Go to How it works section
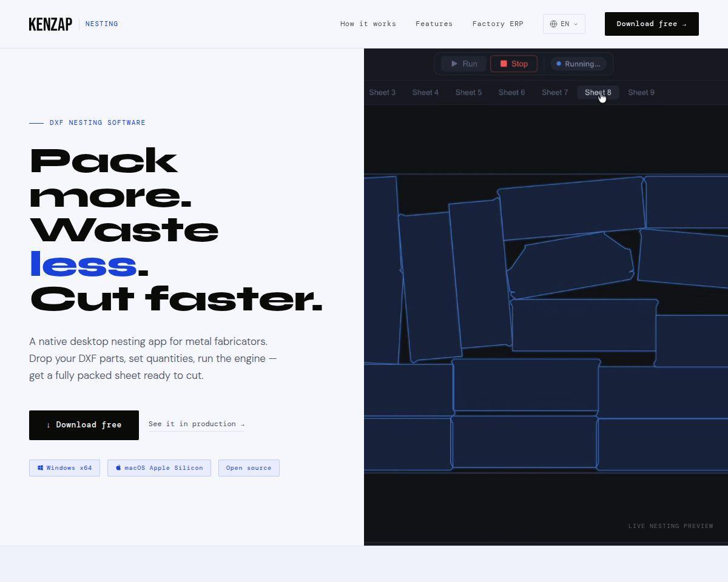 pos(368,24)
